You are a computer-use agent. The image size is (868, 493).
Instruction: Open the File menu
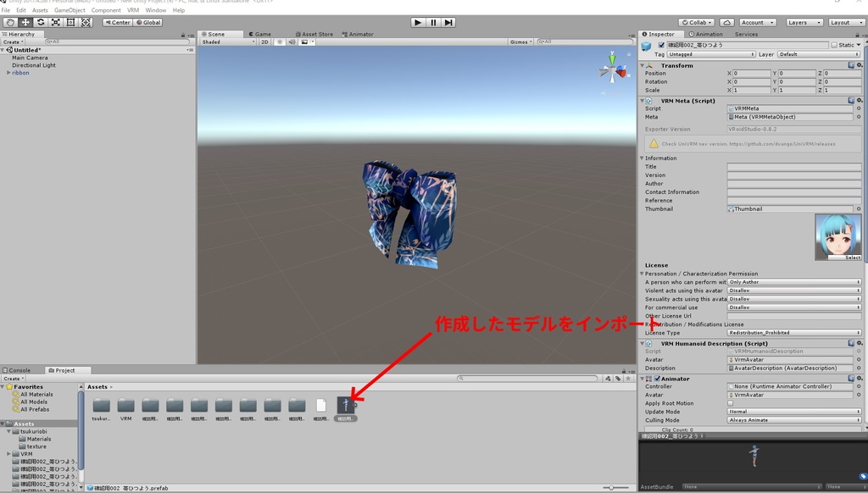tap(6, 10)
